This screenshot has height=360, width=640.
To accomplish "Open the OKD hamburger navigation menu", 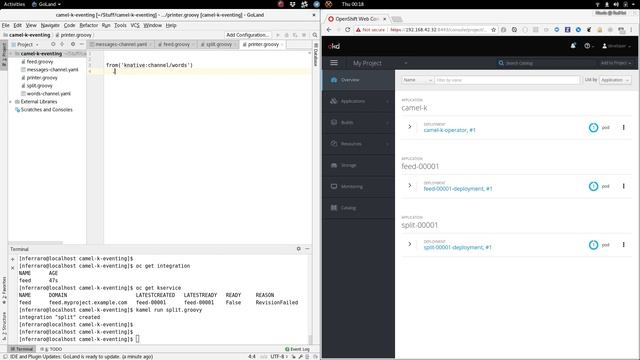I will coord(334,63).
